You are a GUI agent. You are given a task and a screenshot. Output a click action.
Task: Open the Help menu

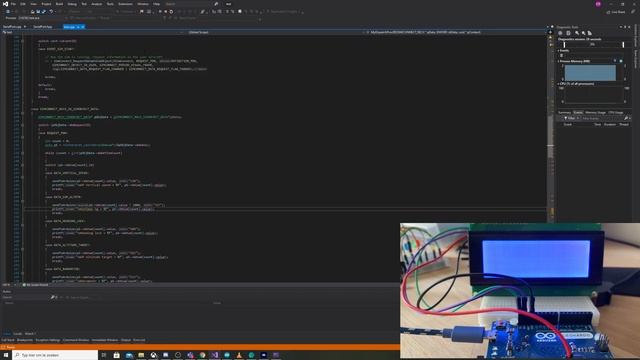tap(156, 4)
